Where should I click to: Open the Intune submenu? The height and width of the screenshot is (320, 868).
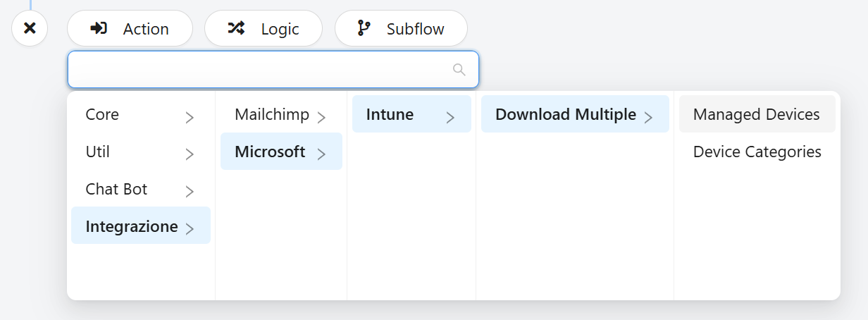click(x=411, y=114)
